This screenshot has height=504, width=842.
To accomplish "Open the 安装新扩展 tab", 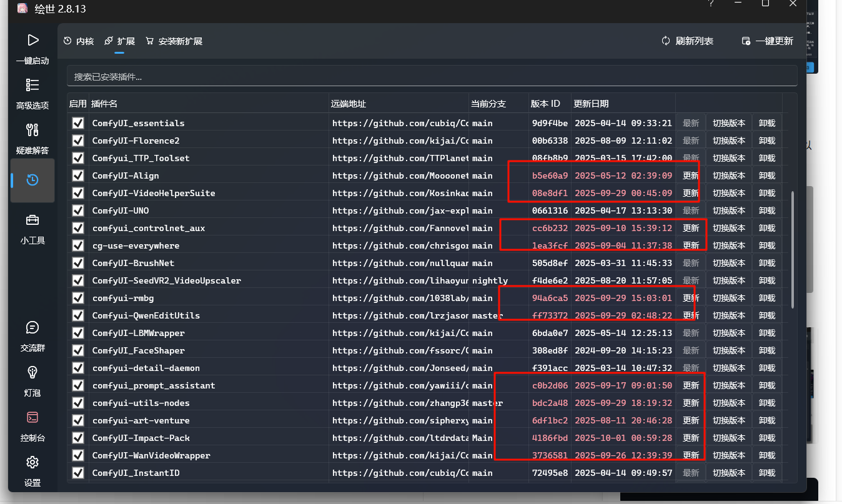I will (x=174, y=41).
